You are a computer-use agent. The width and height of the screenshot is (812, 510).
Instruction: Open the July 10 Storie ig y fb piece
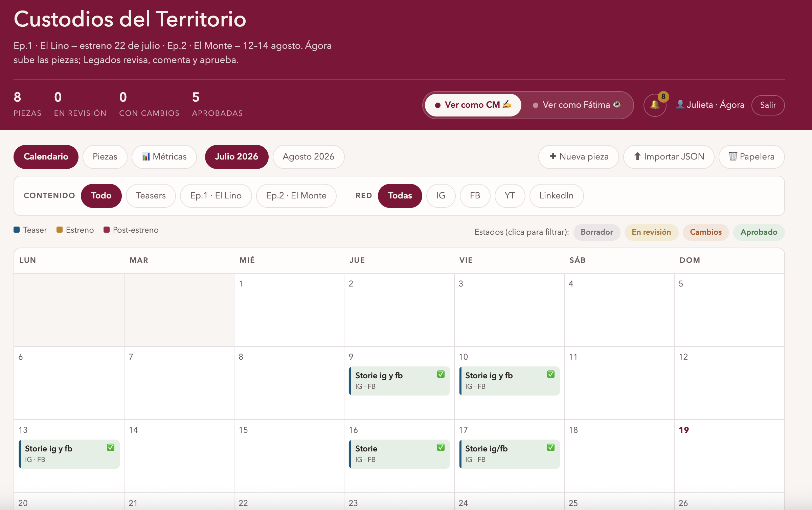510,381
